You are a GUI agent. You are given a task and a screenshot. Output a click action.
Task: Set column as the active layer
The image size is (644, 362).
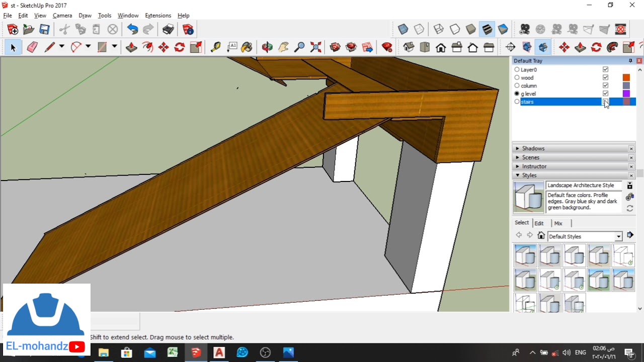[517, 85]
